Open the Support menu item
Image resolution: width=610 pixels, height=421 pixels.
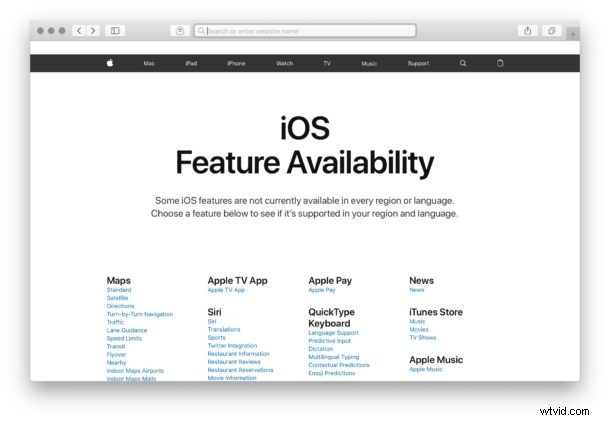pos(418,63)
